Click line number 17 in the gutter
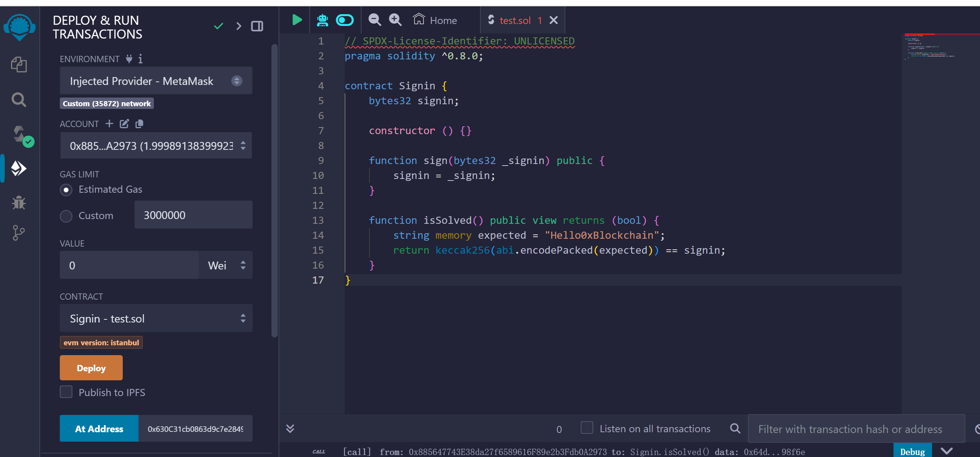 point(318,280)
